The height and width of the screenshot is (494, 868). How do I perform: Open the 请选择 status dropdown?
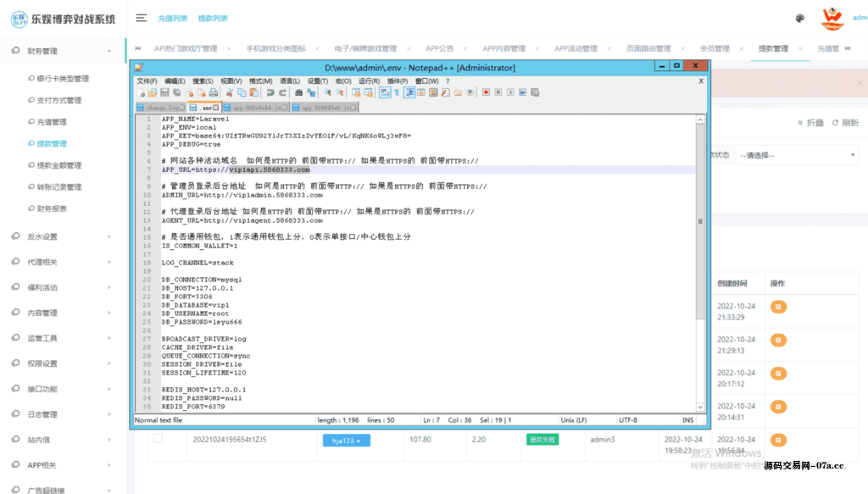click(796, 155)
